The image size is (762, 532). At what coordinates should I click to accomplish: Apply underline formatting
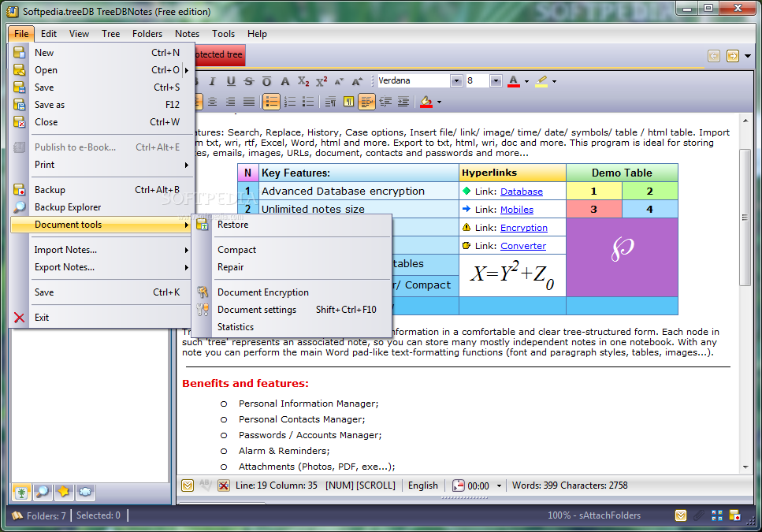pyautogui.click(x=231, y=81)
